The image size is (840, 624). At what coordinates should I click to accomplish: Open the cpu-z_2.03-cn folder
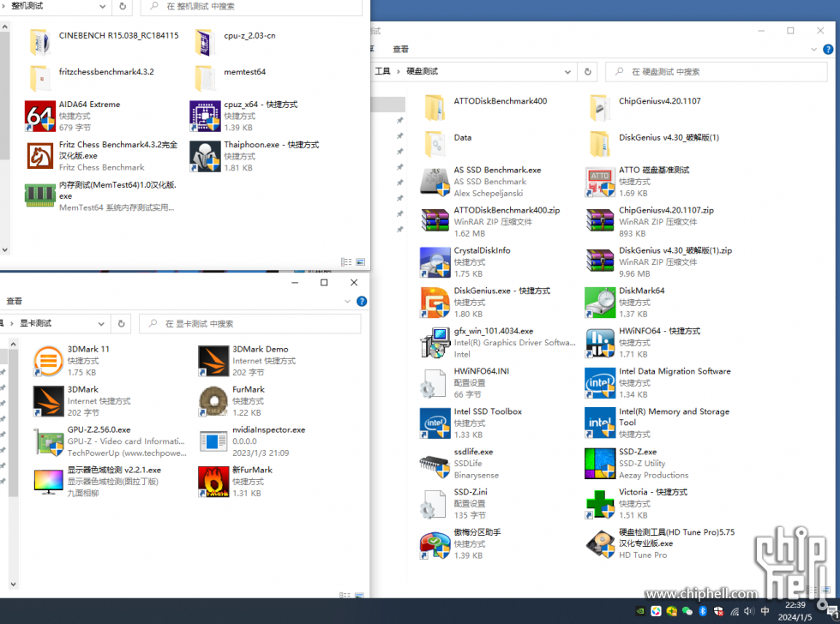coord(205,43)
